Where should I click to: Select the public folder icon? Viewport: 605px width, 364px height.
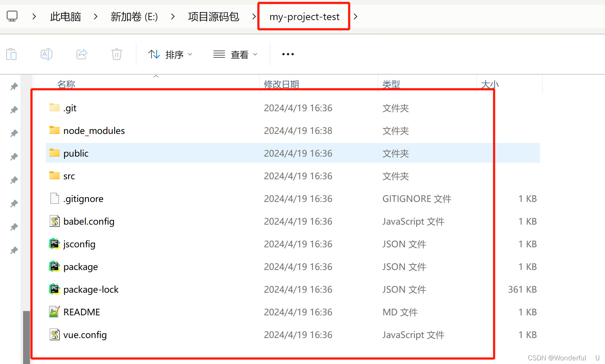point(55,153)
